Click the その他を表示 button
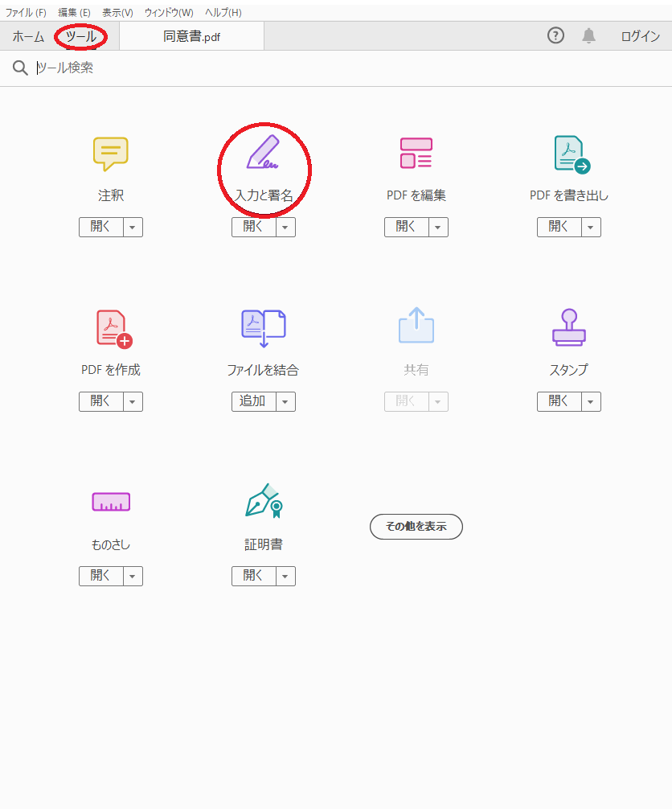Image resolution: width=672 pixels, height=809 pixels. click(x=416, y=527)
